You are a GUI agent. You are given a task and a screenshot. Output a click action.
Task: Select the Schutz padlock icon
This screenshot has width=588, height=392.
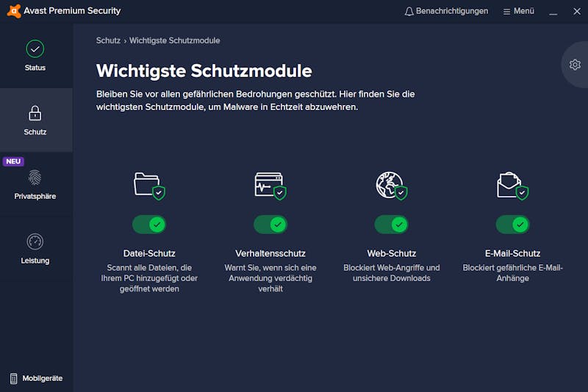(35, 113)
